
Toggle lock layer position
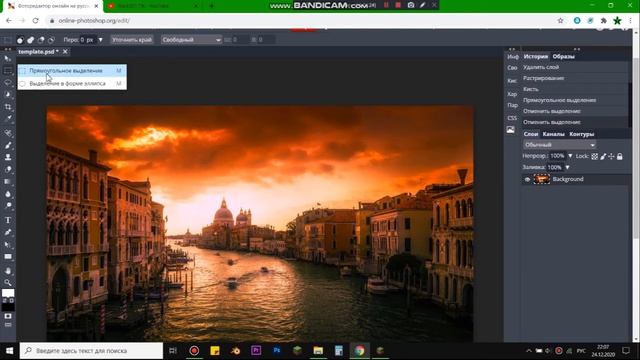[611, 156]
